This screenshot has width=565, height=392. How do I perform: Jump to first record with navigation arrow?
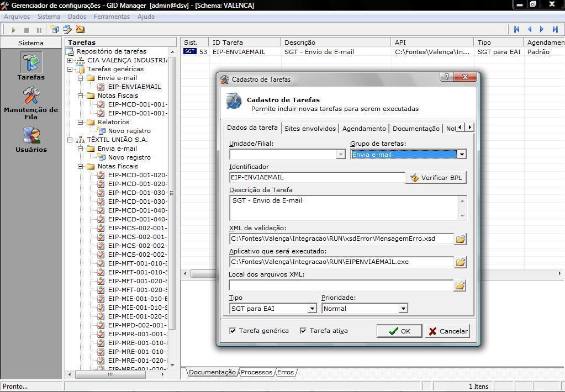click(517, 29)
